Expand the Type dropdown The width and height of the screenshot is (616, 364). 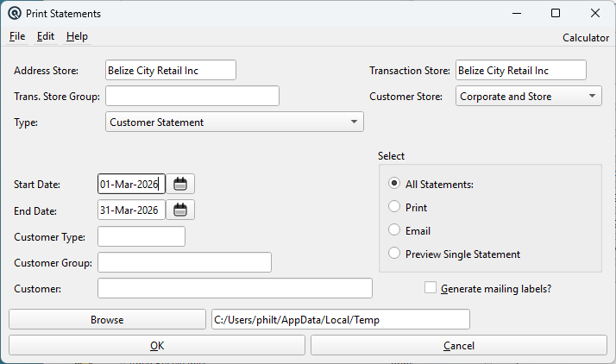pyautogui.click(x=235, y=122)
